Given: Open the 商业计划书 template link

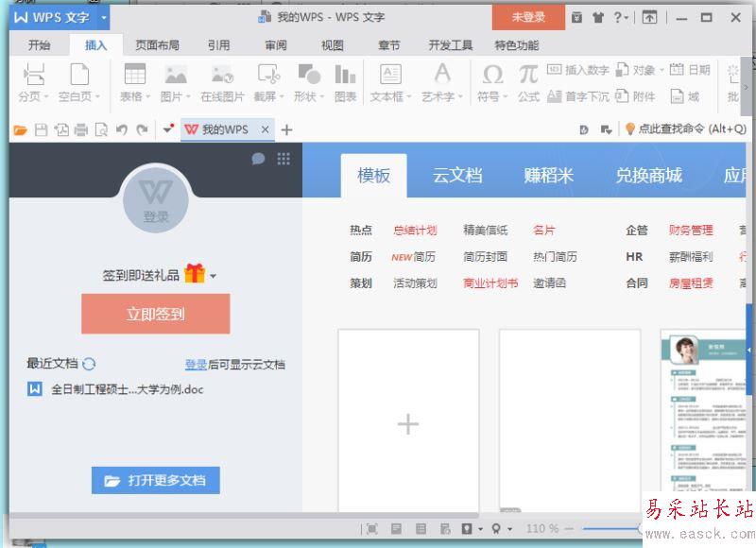Looking at the screenshot, I should [490, 283].
